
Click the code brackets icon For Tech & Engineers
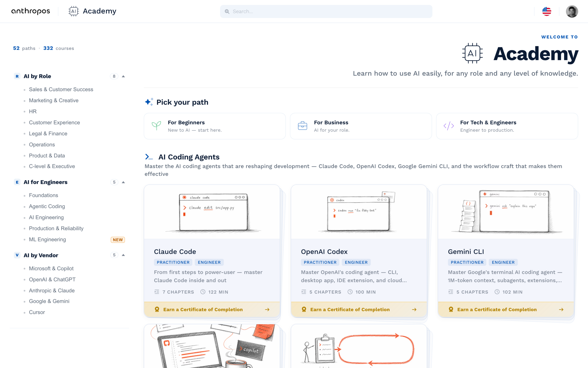[449, 126]
